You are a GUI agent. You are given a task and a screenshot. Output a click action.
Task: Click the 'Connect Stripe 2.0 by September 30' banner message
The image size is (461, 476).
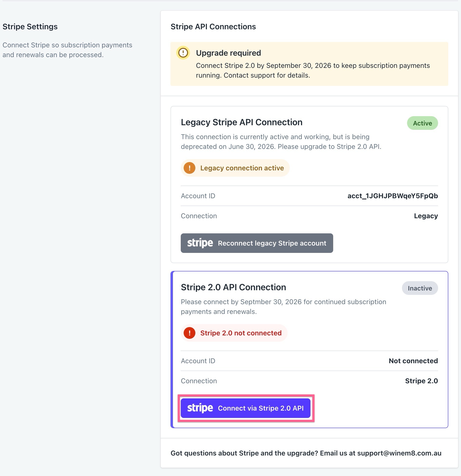tap(313, 70)
